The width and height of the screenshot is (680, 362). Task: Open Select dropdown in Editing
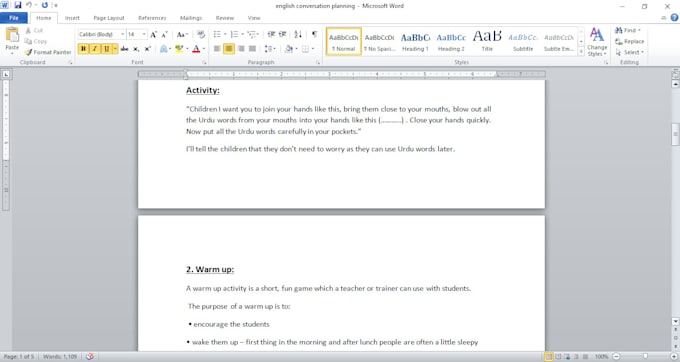[x=630, y=52]
